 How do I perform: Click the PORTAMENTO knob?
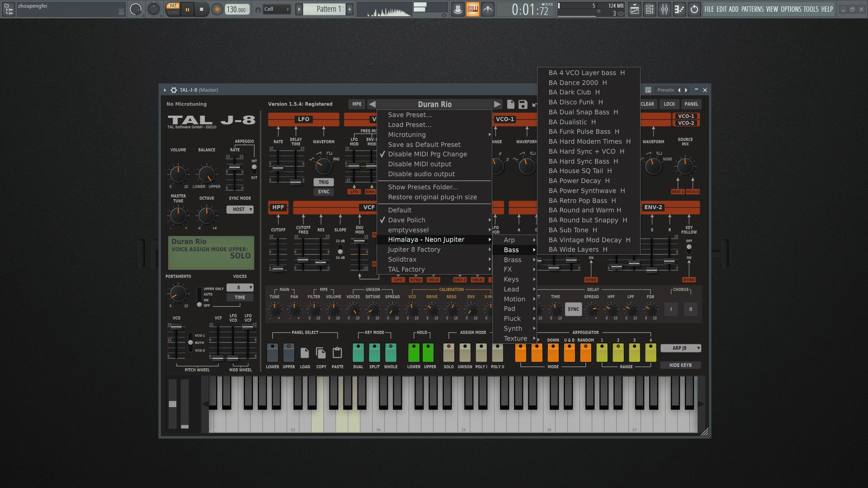(178, 294)
